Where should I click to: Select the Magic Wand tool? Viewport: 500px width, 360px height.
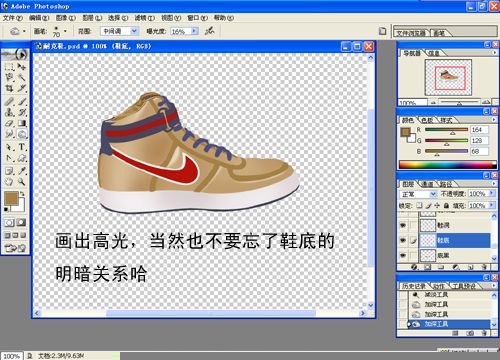coord(22,77)
